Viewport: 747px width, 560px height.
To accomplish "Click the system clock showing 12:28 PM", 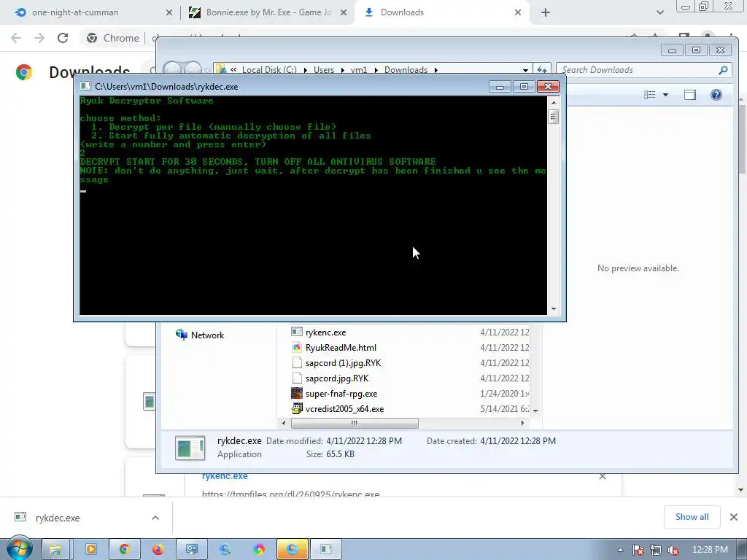I will pyautogui.click(x=710, y=550).
